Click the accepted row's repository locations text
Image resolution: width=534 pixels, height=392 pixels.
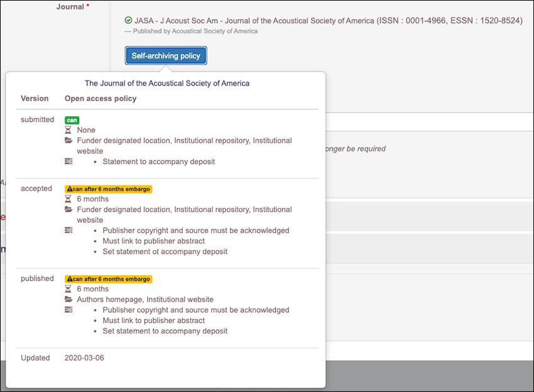point(184,215)
